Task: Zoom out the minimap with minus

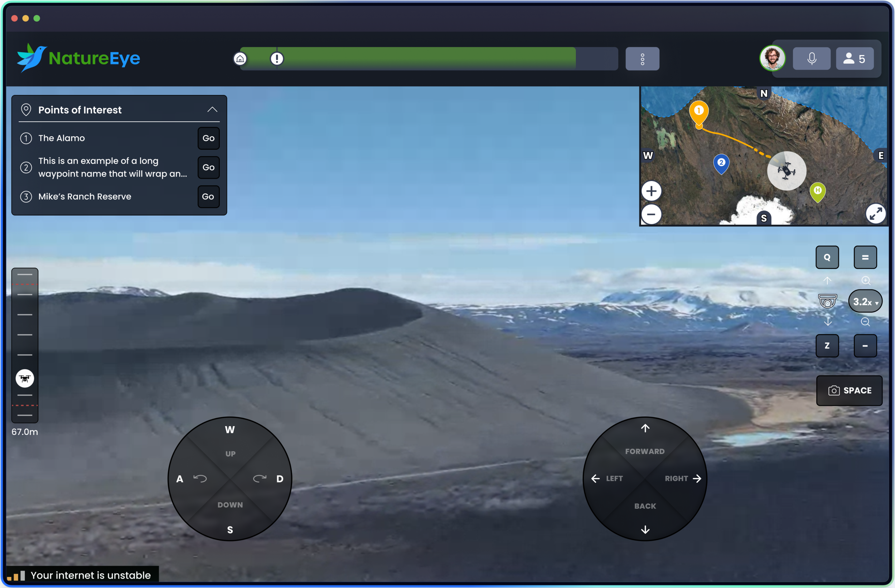Action: tap(651, 214)
